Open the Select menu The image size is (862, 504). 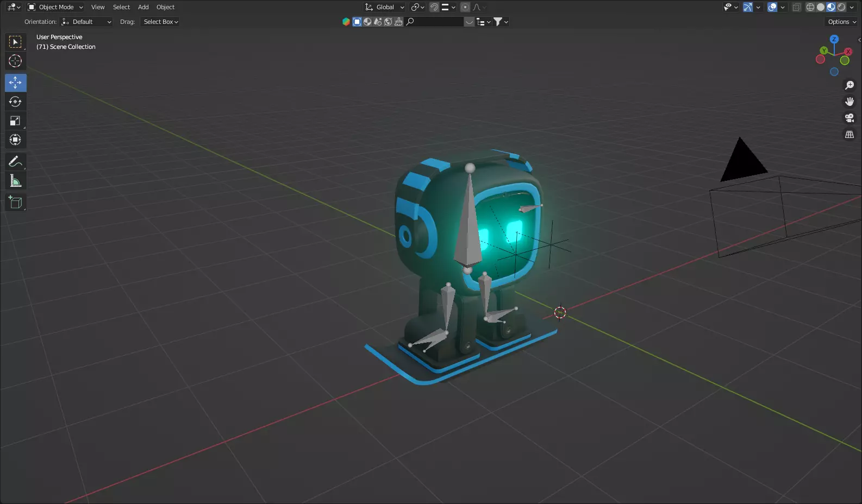pos(121,7)
